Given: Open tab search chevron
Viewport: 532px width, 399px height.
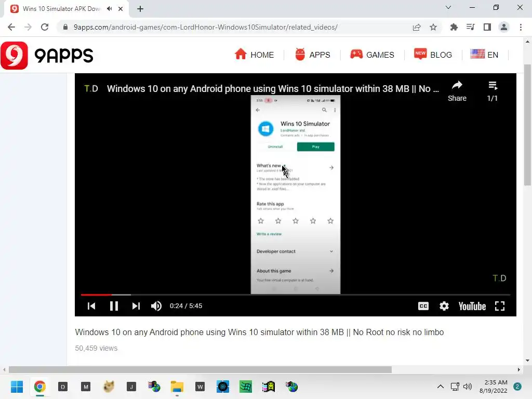Looking at the screenshot, I should click(448, 7).
